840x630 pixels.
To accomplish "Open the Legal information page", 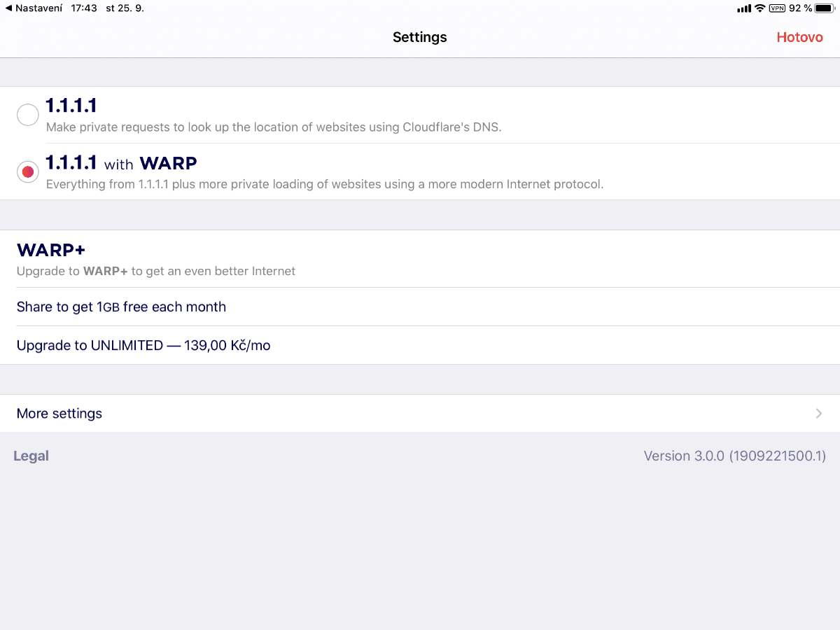I will 31,456.
